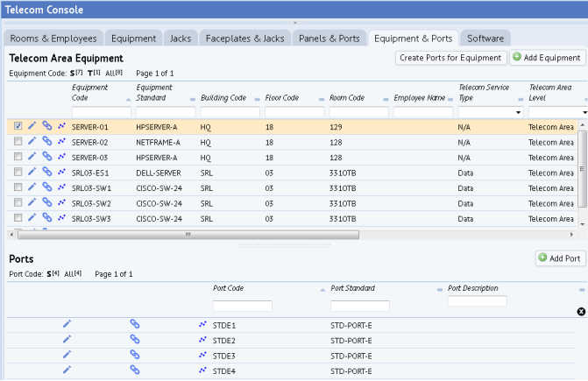Open the Software tab

(x=485, y=39)
